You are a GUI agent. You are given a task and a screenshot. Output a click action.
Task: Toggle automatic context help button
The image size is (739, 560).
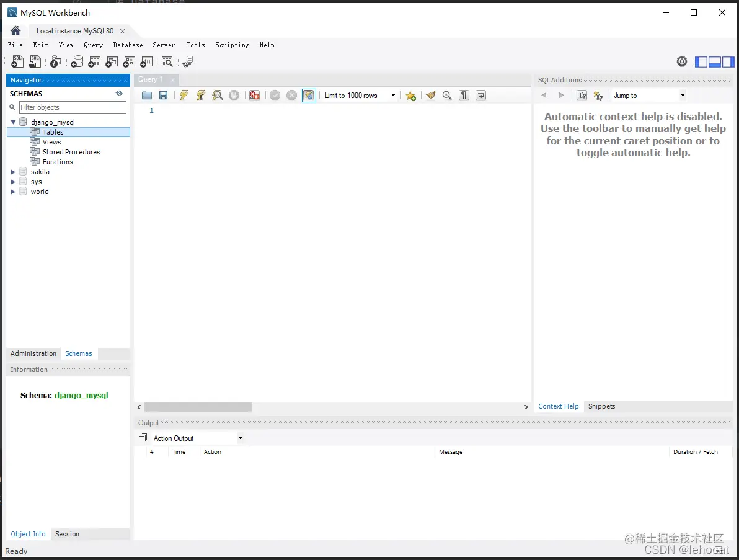pos(598,96)
